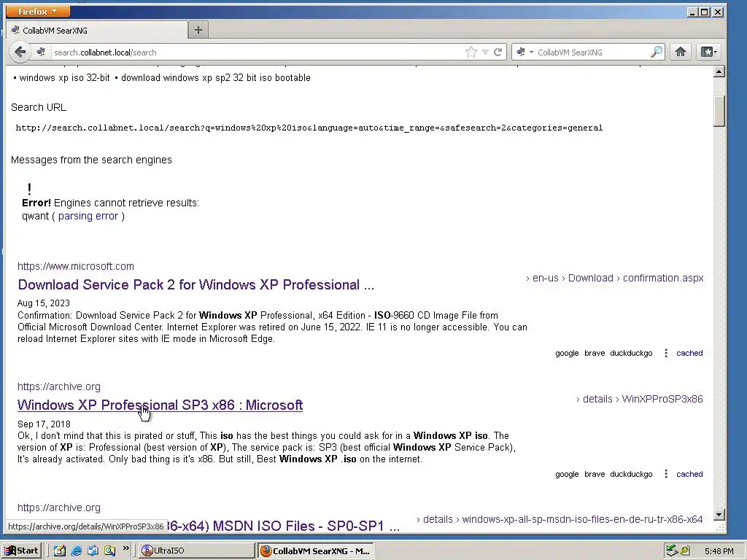Open cached copy of microsoft.com result

click(689, 353)
